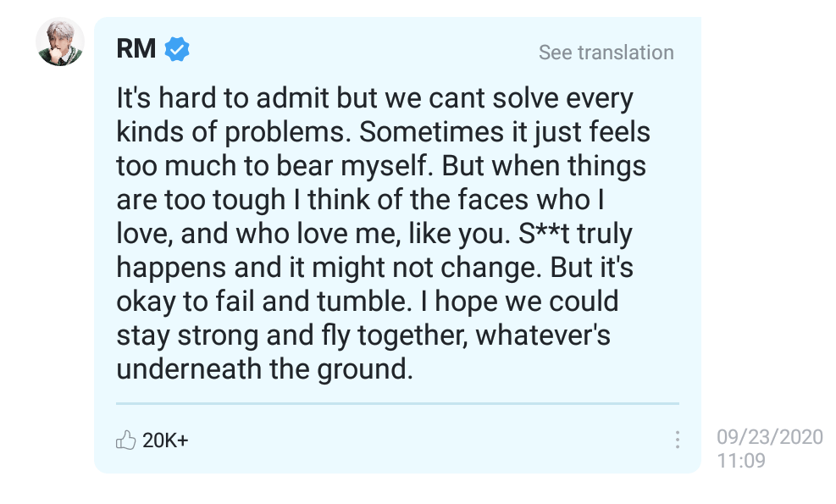Click the 20K+ likes count
Viewport: 836px width, 504px height.
165,440
